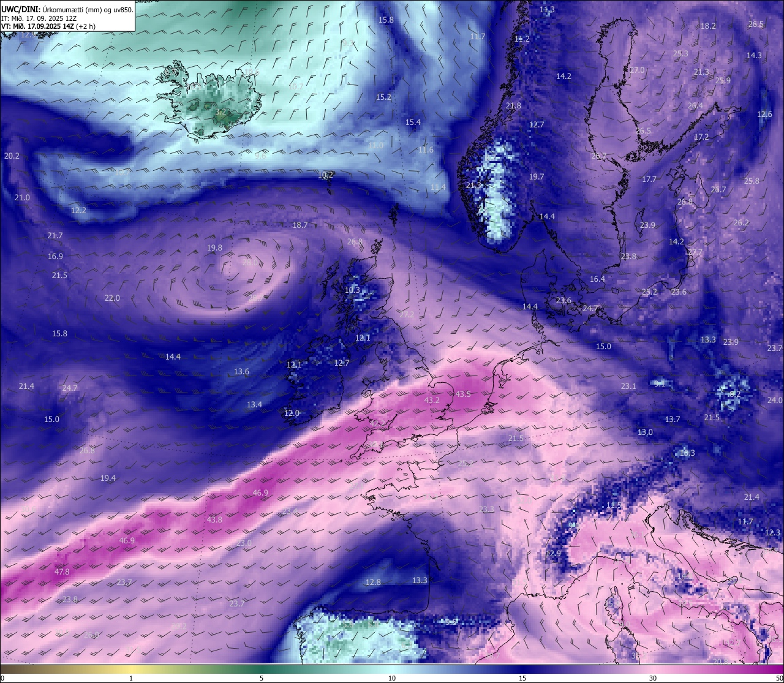Click the 12.6 value on the map
The image size is (784, 683).
[764, 114]
